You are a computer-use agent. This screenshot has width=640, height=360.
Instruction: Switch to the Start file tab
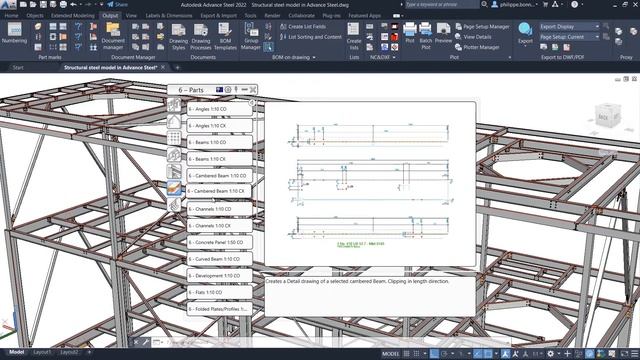tap(18, 67)
